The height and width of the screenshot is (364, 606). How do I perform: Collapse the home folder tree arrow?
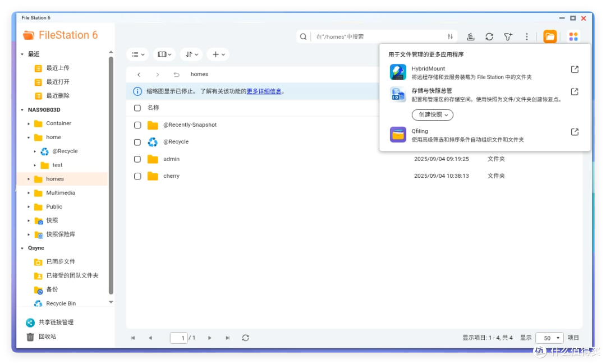[29, 137]
